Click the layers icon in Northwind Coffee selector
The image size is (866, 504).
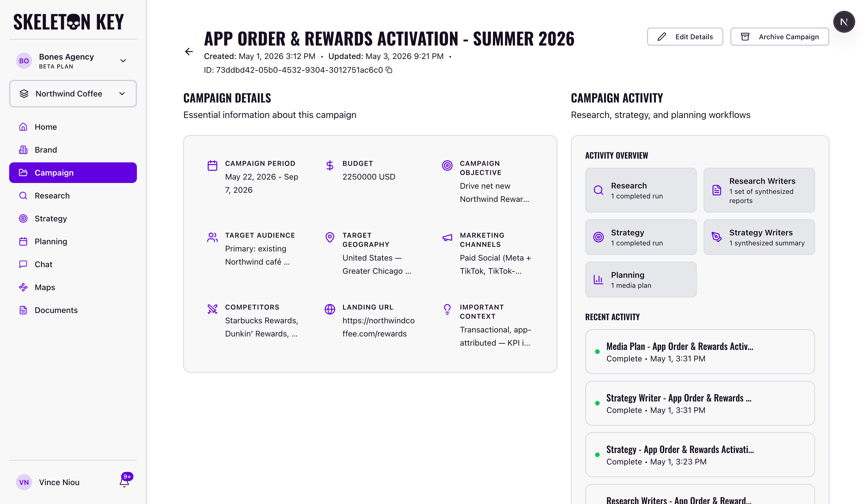coord(24,94)
